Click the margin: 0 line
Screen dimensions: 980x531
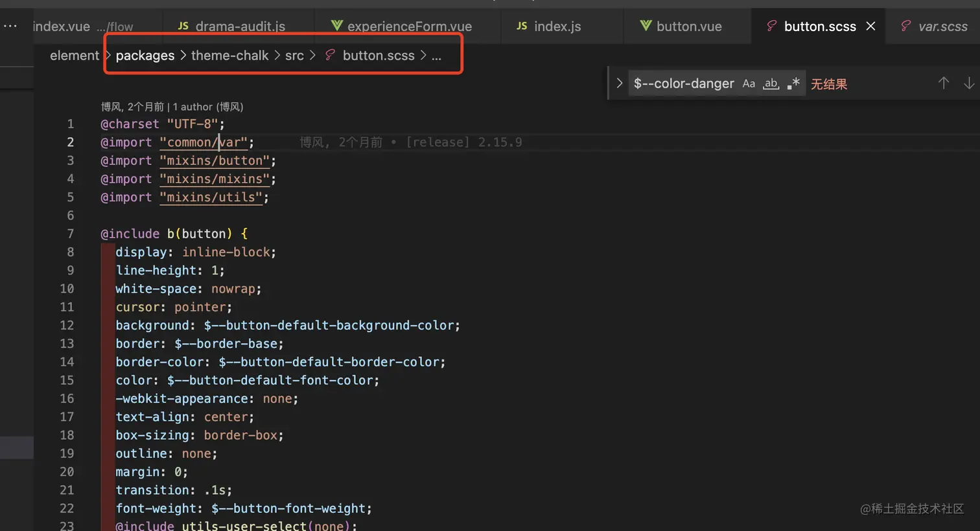tap(152, 471)
